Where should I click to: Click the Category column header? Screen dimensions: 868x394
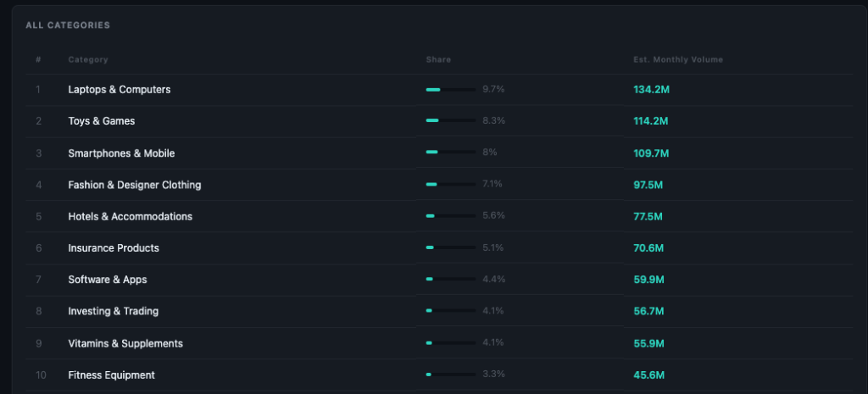[88, 59]
